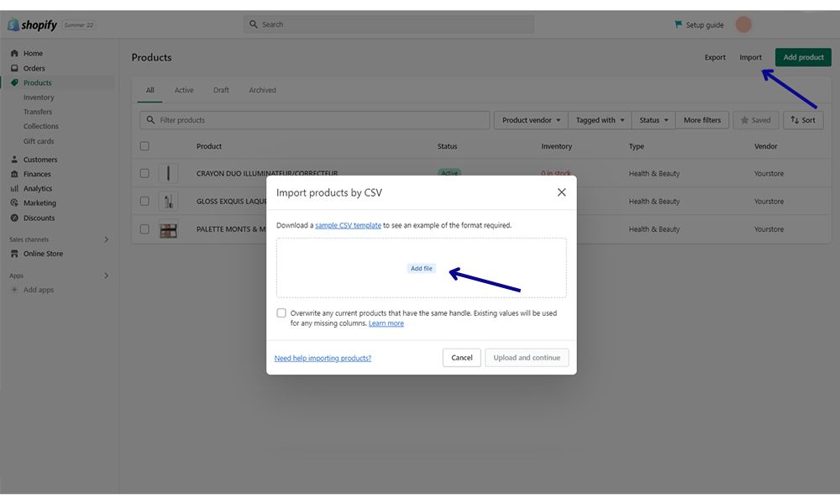Image resolution: width=840 pixels, height=504 pixels.
Task: Click Health & Beauty in CRAYON DUO row
Action: click(x=654, y=173)
